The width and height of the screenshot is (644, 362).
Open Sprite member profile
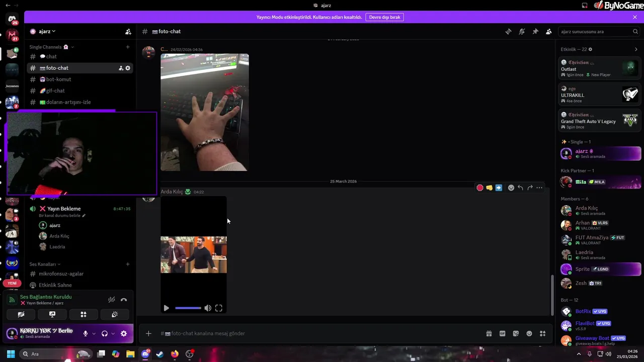tap(600, 269)
